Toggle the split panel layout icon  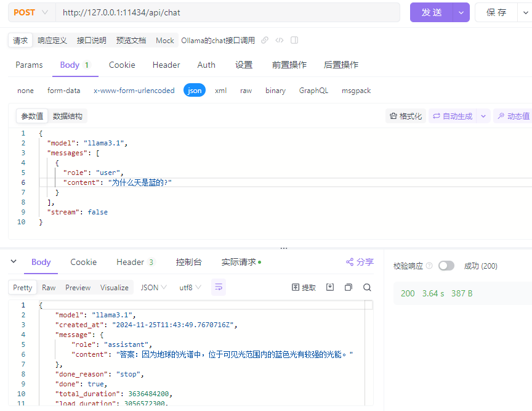coord(294,40)
